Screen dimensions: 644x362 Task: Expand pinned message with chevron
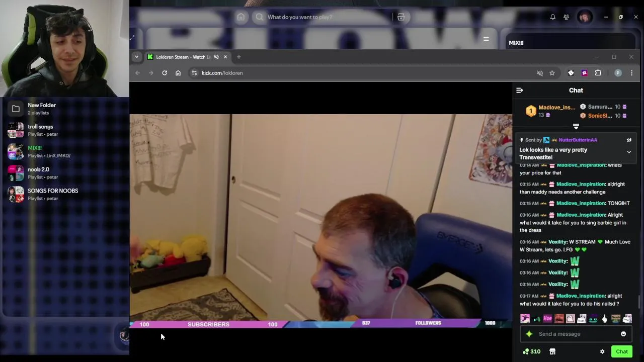pos(629,152)
